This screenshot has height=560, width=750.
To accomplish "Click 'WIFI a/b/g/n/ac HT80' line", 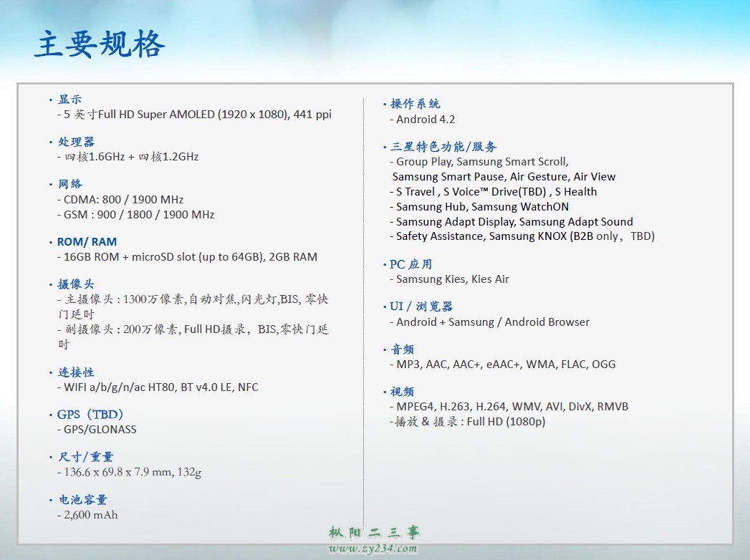I will [x=158, y=387].
